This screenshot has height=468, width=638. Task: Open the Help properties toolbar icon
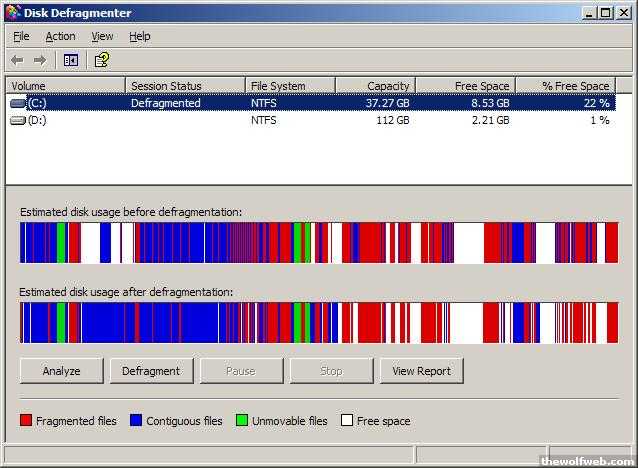(x=102, y=60)
